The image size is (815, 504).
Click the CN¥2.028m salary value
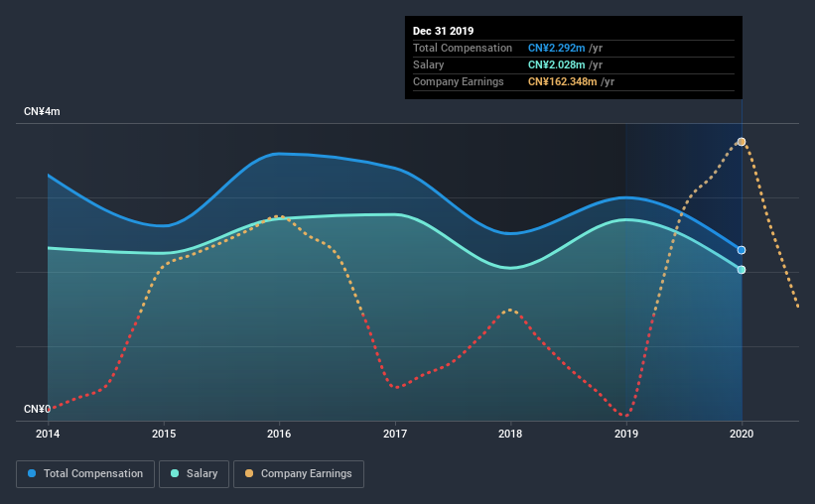[557, 64]
